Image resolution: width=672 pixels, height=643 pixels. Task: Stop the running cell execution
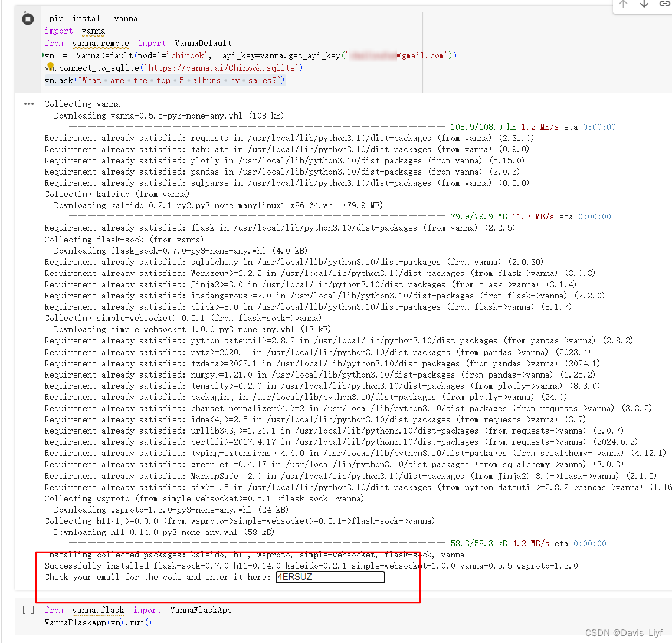28,19
